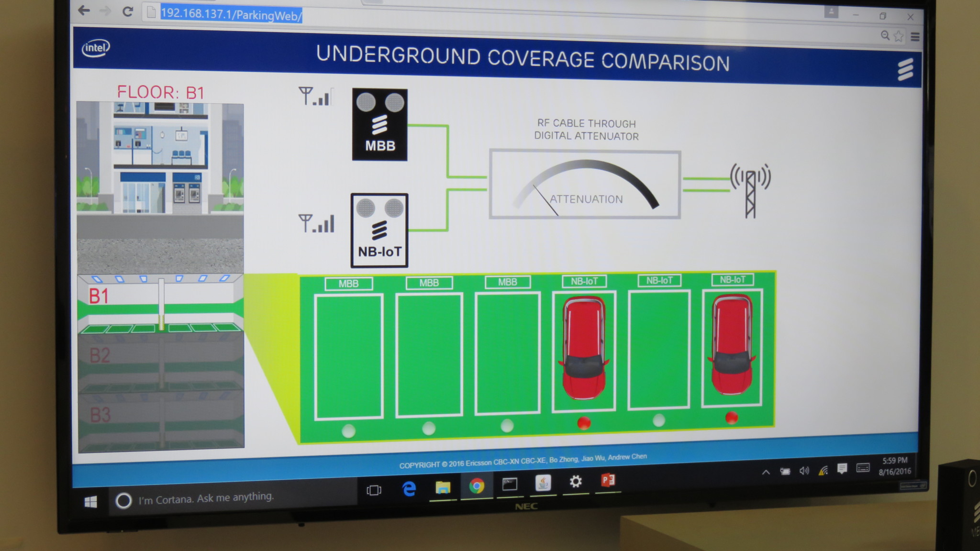Click the first MBB space sensor light
Viewport: 980px width, 551px height.
[x=349, y=431]
